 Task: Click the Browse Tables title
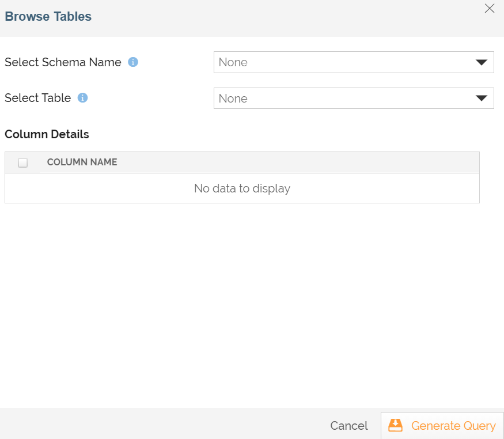[48, 16]
